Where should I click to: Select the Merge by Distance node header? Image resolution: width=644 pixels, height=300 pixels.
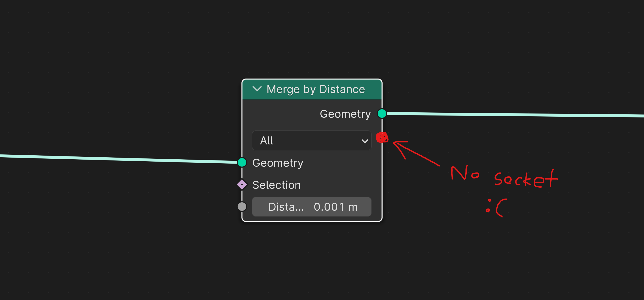point(312,89)
